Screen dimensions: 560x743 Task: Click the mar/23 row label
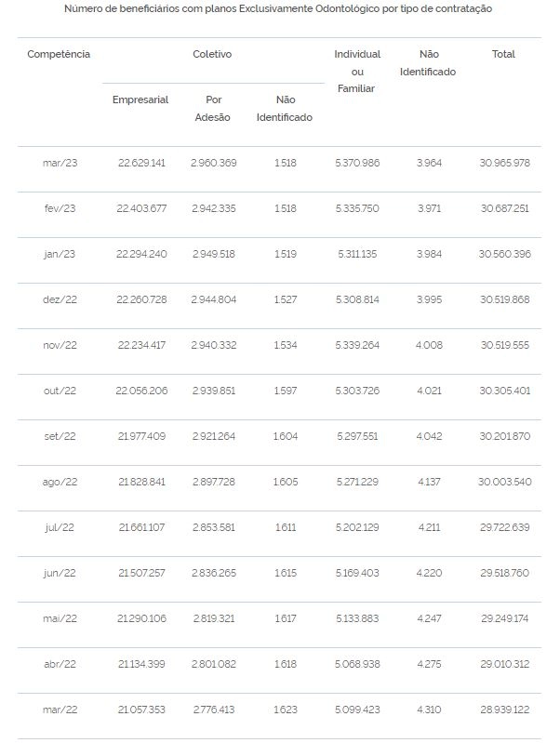point(60,163)
